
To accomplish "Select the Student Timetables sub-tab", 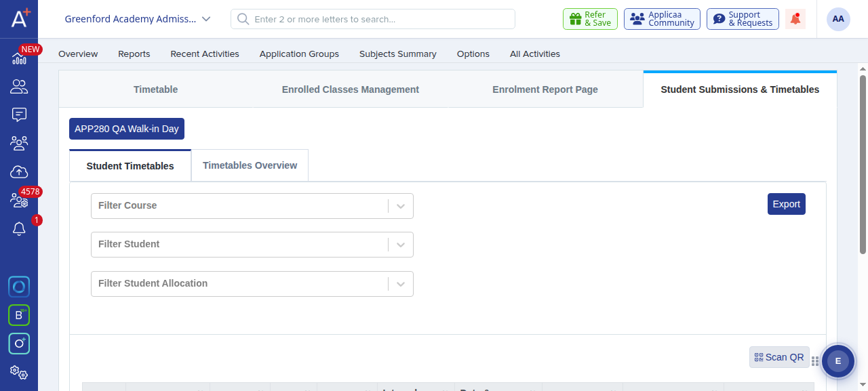I will tap(130, 166).
